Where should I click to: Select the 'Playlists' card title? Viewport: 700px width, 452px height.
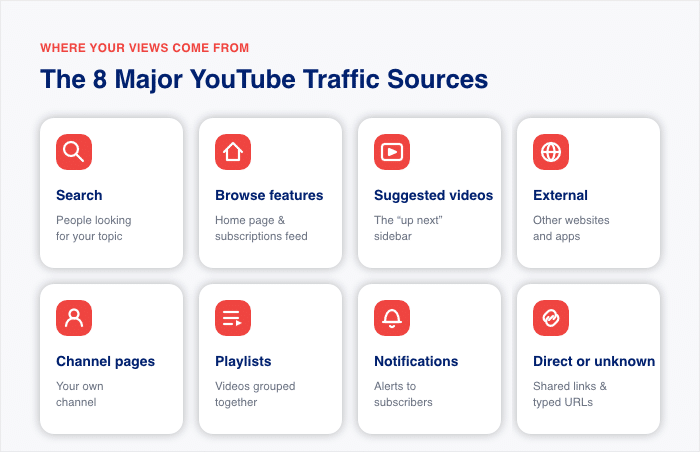[x=243, y=361]
